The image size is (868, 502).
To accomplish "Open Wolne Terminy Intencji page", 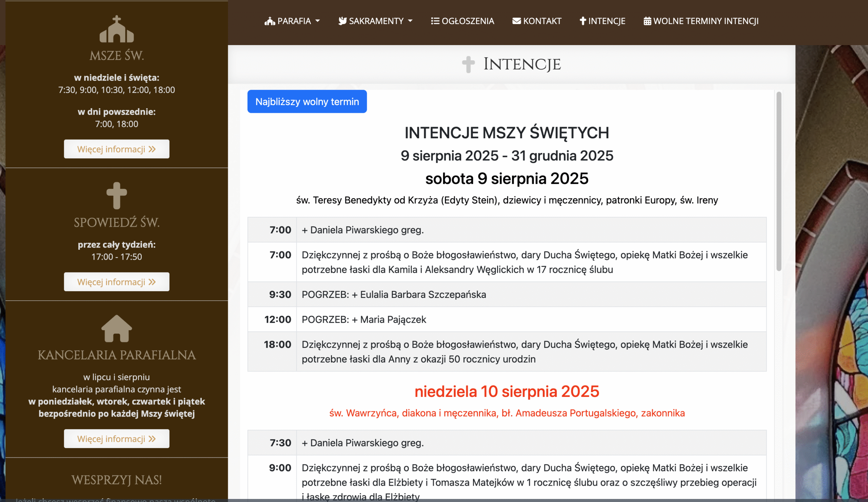I will tap(706, 21).
